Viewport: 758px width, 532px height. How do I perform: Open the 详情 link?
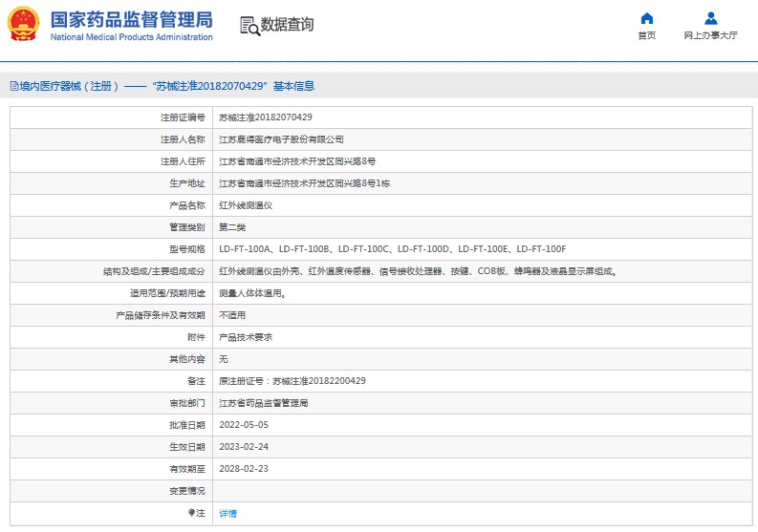pos(227,513)
